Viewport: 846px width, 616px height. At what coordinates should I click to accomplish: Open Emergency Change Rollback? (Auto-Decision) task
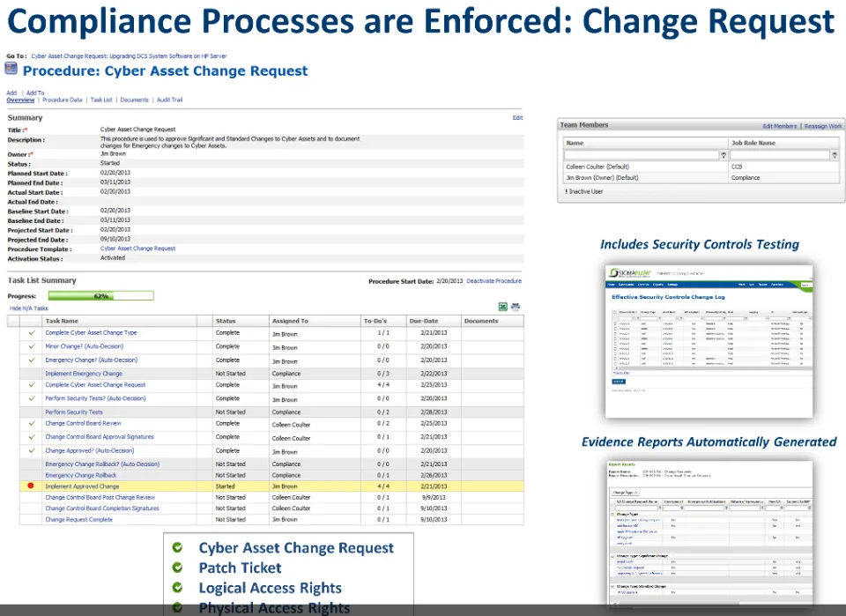pos(102,464)
